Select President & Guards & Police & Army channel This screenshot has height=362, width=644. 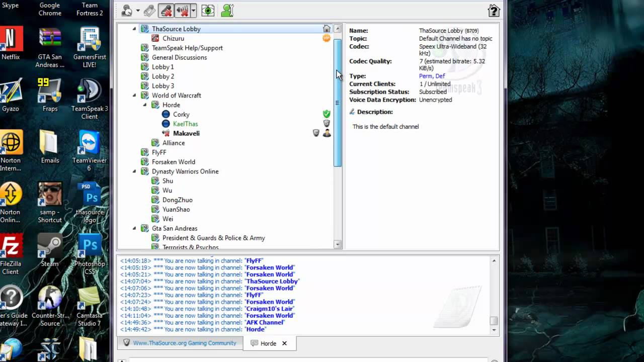tap(214, 238)
